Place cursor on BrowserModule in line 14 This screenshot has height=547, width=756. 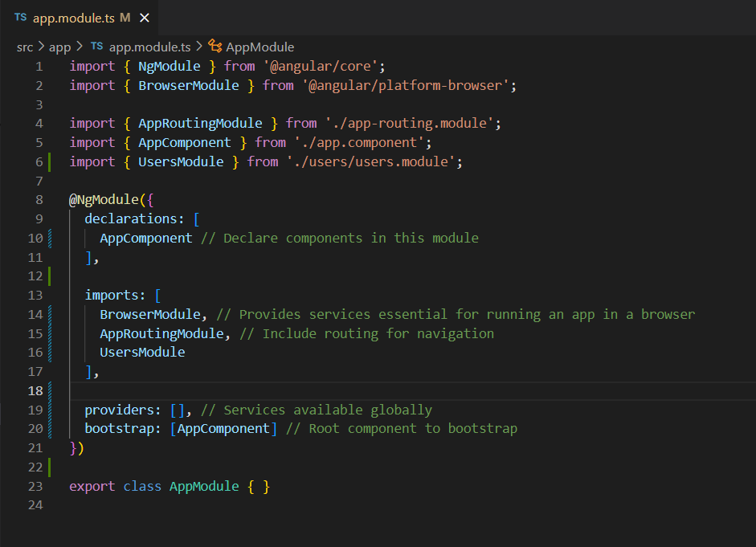click(153, 314)
